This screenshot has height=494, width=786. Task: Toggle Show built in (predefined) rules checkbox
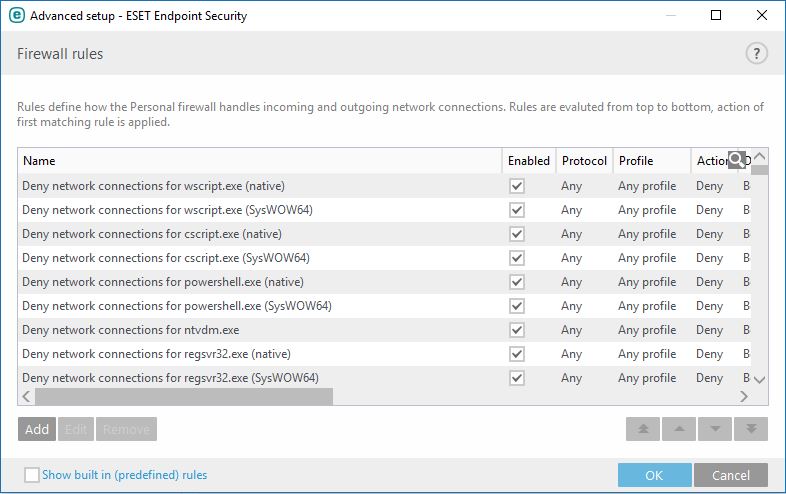[32, 475]
